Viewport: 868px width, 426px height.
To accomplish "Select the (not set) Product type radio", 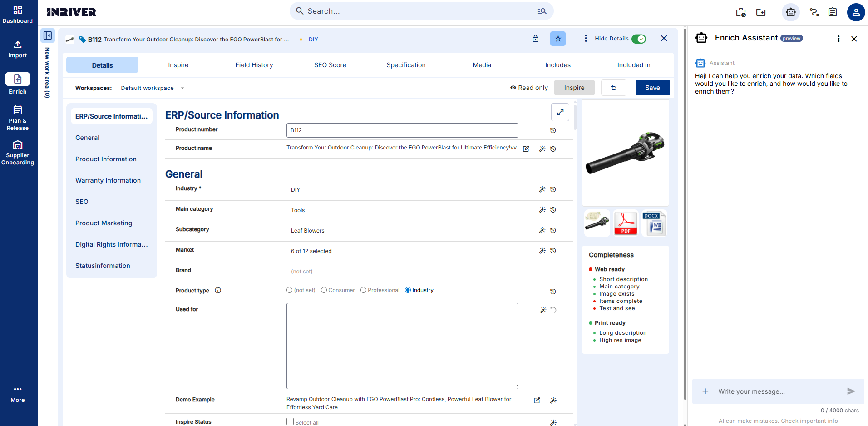I will point(289,290).
